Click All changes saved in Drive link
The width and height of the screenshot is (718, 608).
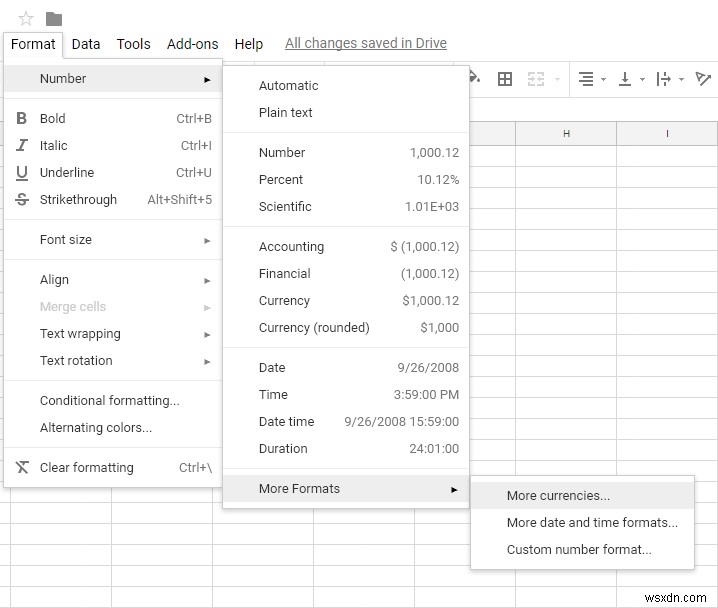pos(365,44)
